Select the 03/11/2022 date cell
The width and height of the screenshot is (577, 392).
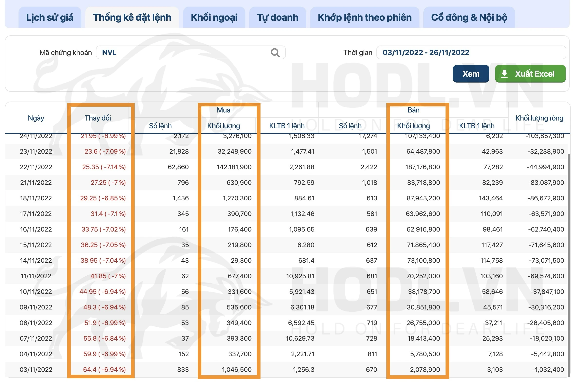click(x=36, y=369)
